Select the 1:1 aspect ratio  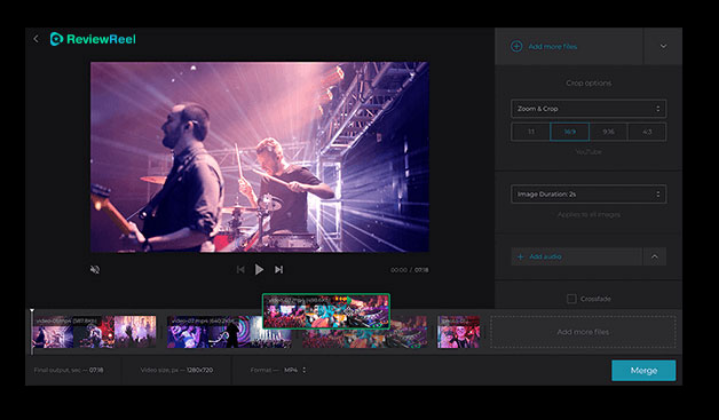tap(530, 132)
